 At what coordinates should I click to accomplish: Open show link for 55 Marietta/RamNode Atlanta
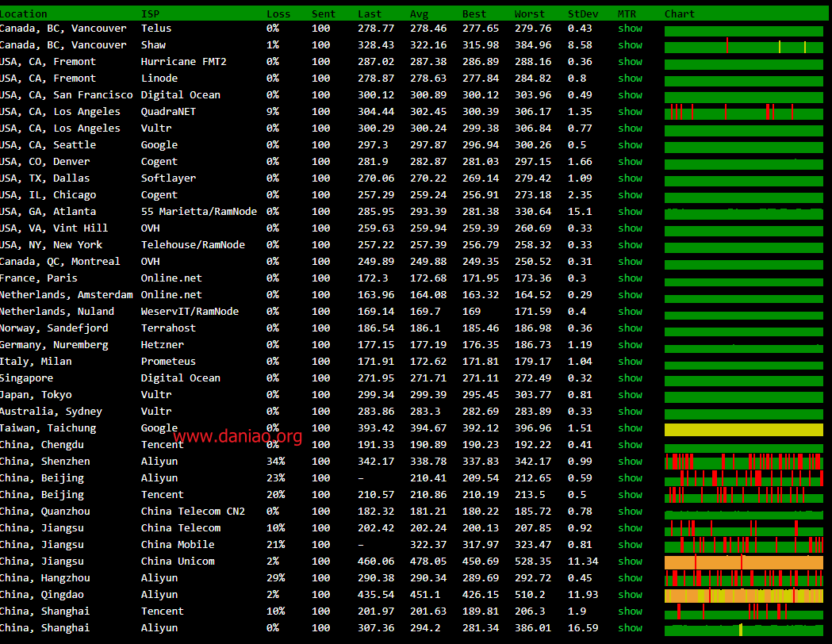pyautogui.click(x=630, y=211)
